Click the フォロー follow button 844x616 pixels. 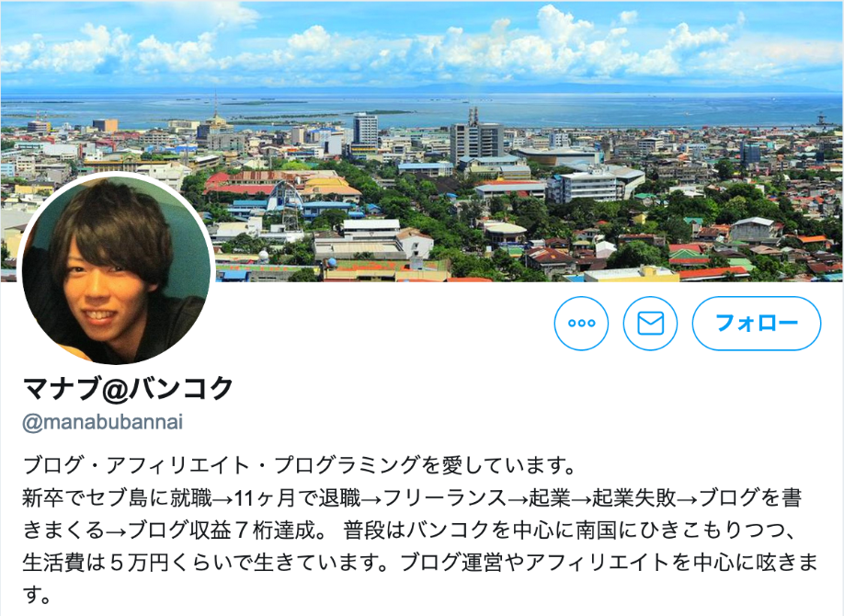(x=757, y=323)
